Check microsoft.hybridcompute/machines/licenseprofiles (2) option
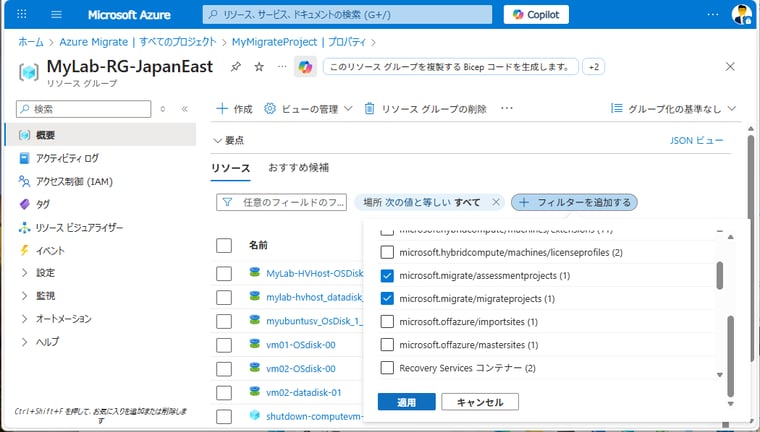This screenshot has height=432, width=760. pos(387,252)
